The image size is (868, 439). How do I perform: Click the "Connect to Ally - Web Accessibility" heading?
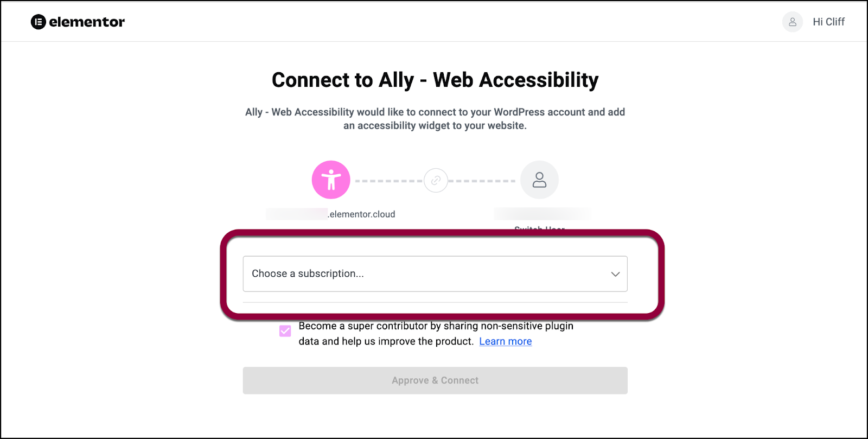[x=435, y=80]
